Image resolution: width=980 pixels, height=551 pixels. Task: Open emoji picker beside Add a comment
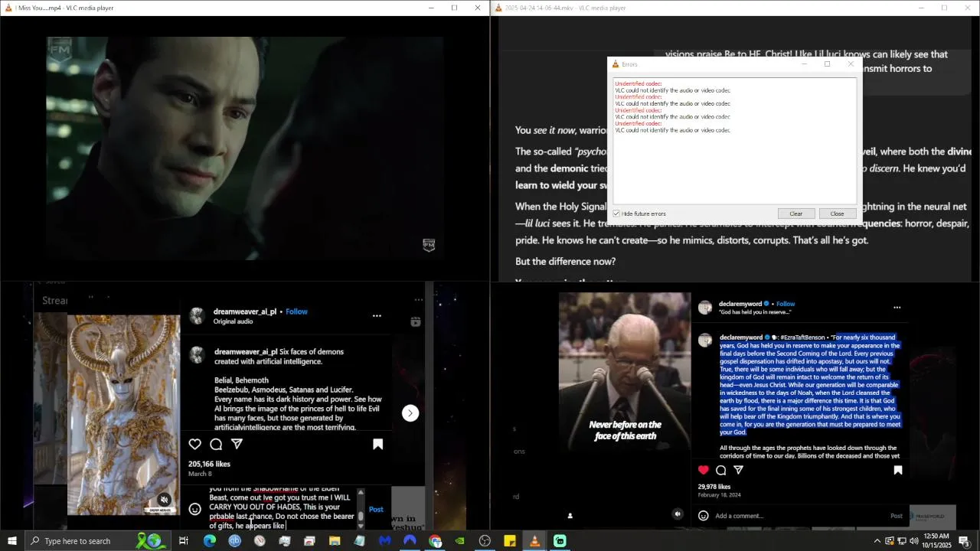[704, 516]
